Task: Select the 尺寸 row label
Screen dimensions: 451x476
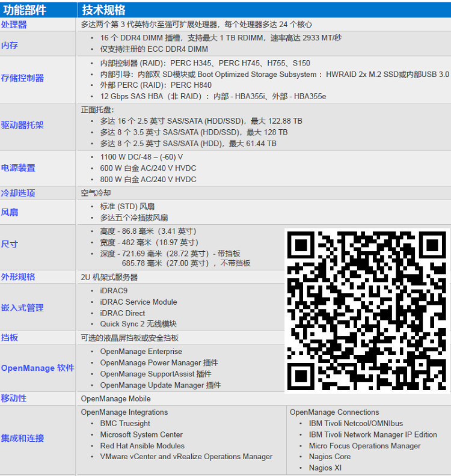Action: click(x=10, y=244)
